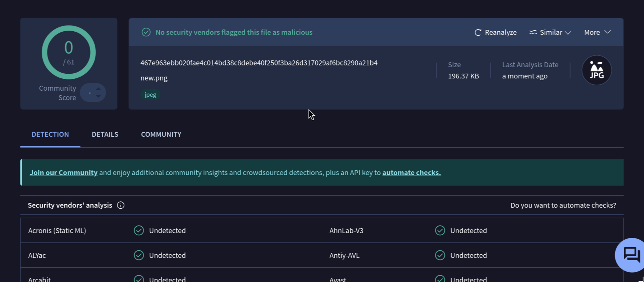Follow the Join our Community link
644x282 pixels.
pos(64,173)
